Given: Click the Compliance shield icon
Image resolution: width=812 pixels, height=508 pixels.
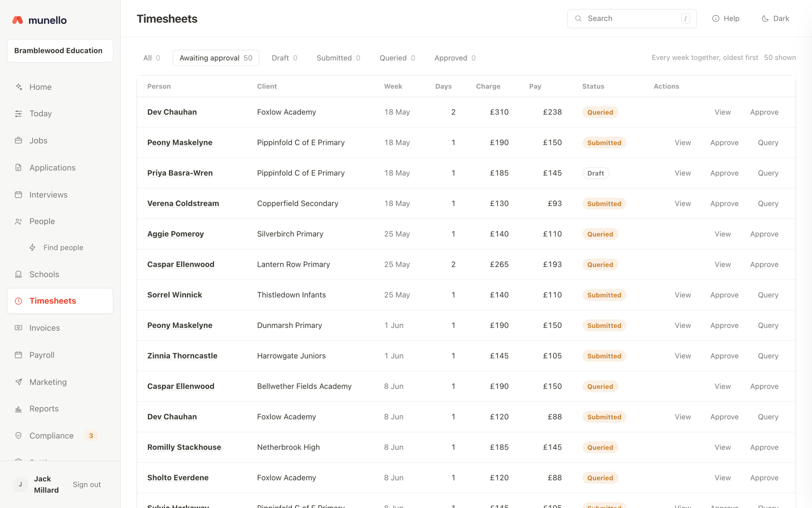Looking at the screenshot, I should 18,436.
